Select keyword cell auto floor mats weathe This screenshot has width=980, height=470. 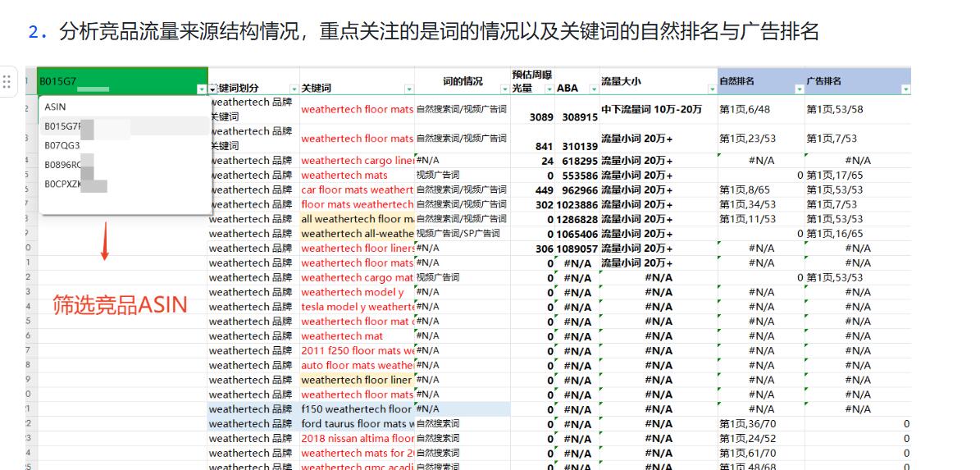[358, 365]
